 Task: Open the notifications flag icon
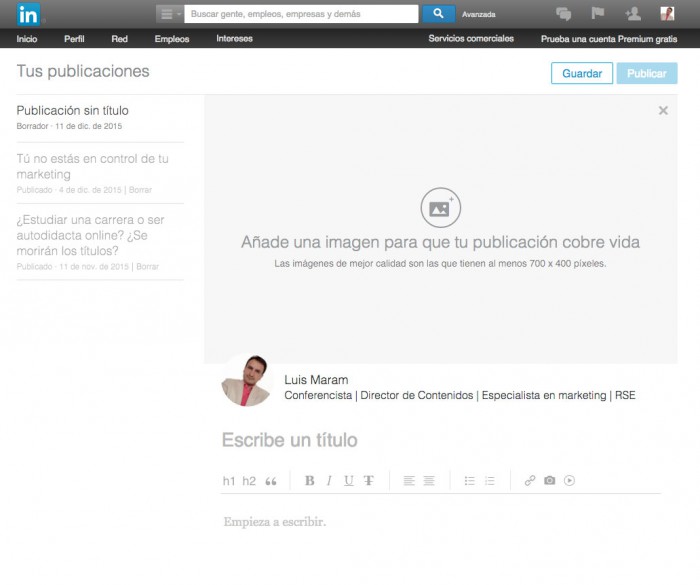[x=597, y=13]
